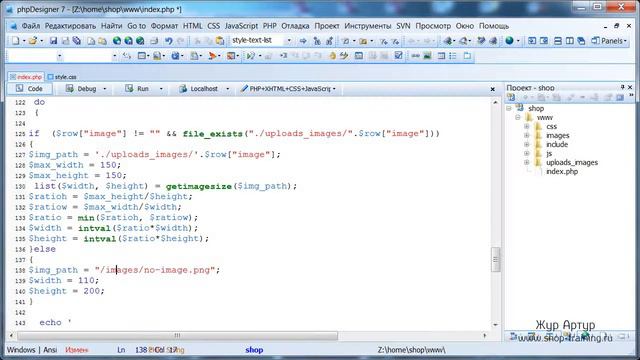Click the yellow hand icon

(x=332, y=56)
